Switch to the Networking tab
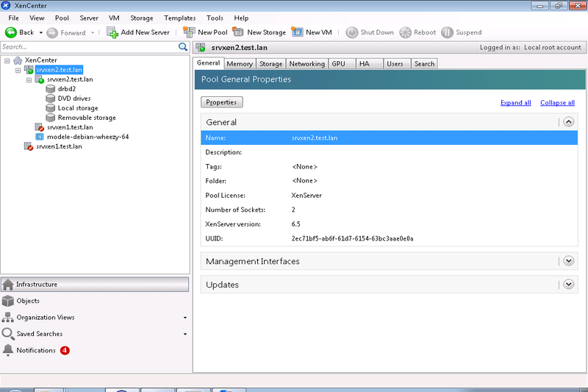The width and height of the screenshot is (588, 392). tap(307, 64)
